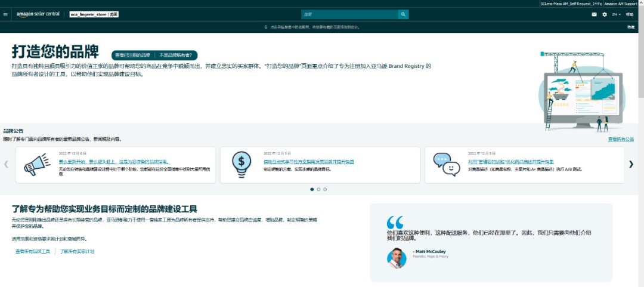644x287 pixels.
Task: Select the first carousel page dot
Action: click(312, 189)
